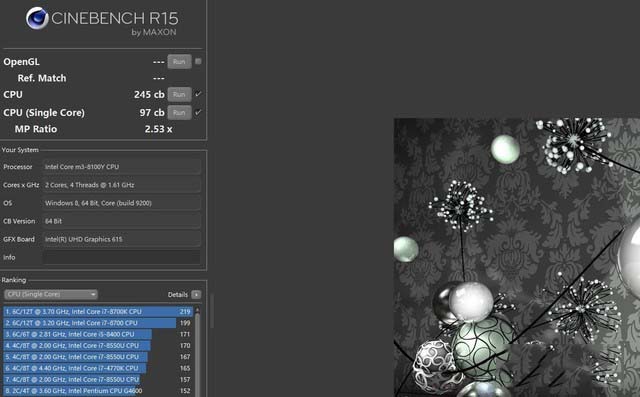Click the Processor field Intel Core m3-8100Y
This screenshot has height=397, width=640.
point(122,167)
